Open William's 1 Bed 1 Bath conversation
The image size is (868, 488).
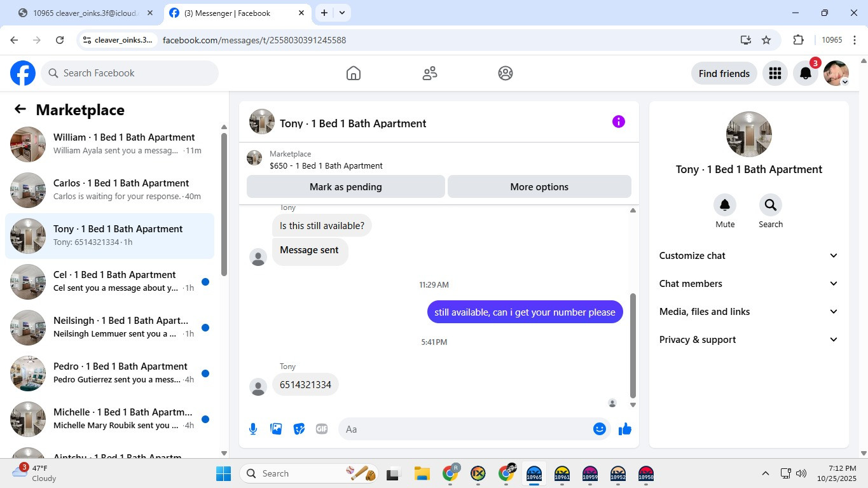[109, 144]
